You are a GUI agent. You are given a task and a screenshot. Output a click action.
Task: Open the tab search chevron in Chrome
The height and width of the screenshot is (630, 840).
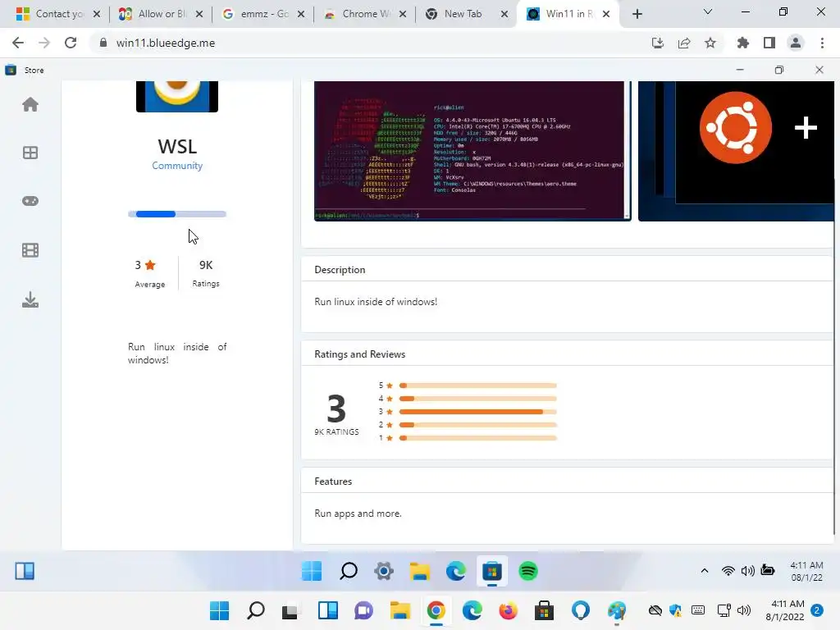(x=707, y=11)
